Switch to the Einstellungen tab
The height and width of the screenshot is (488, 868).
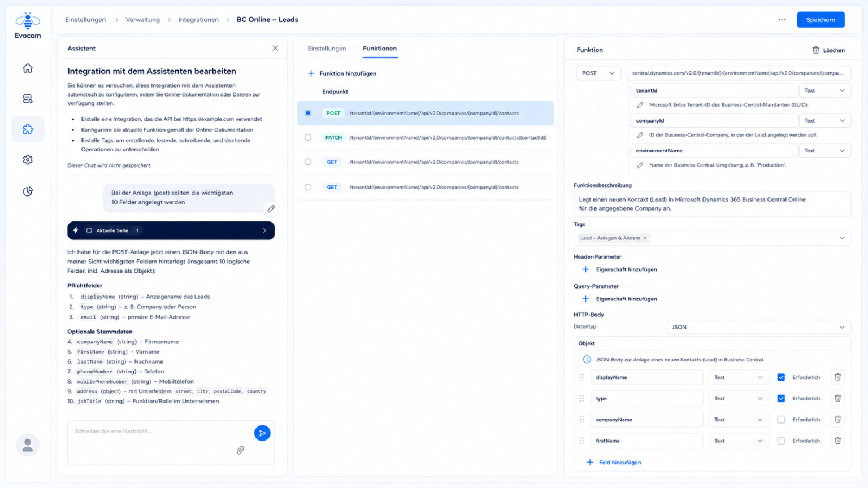coord(327,49)
